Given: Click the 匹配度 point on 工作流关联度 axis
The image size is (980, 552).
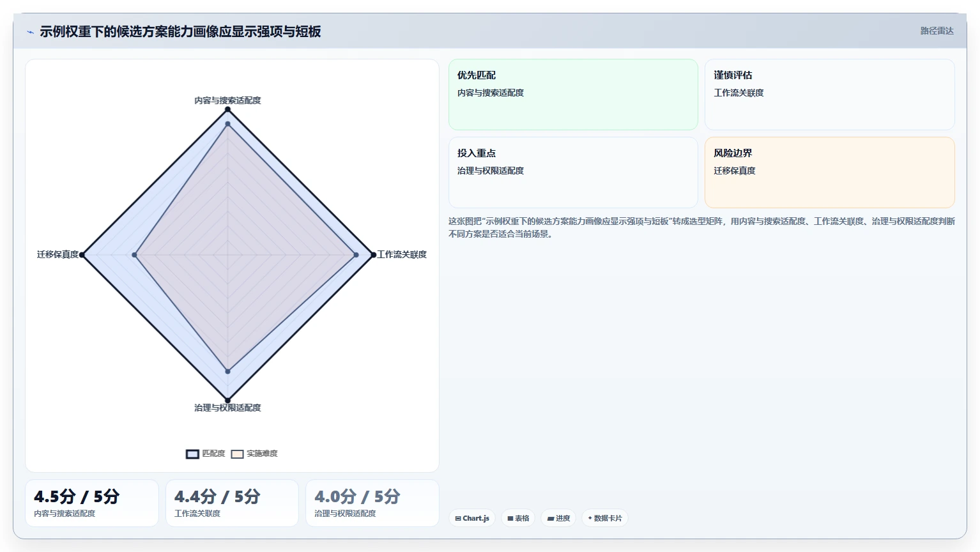Looking at the screenshot, I should (x=374, y=255).
